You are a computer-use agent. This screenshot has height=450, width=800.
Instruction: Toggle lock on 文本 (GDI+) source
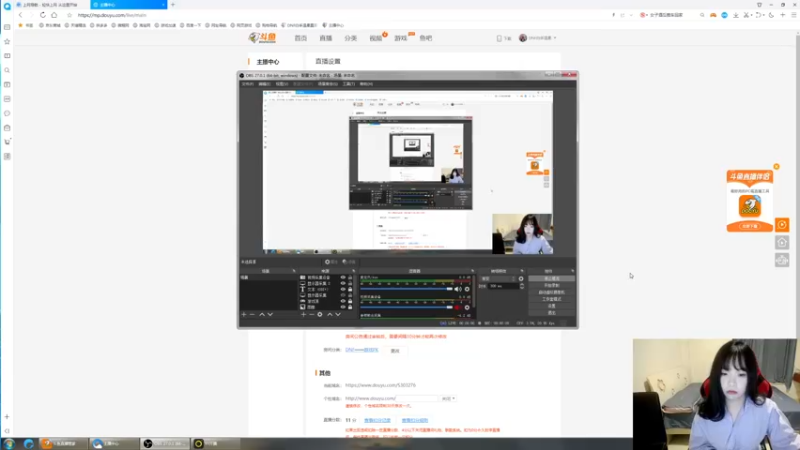(350, 289)
